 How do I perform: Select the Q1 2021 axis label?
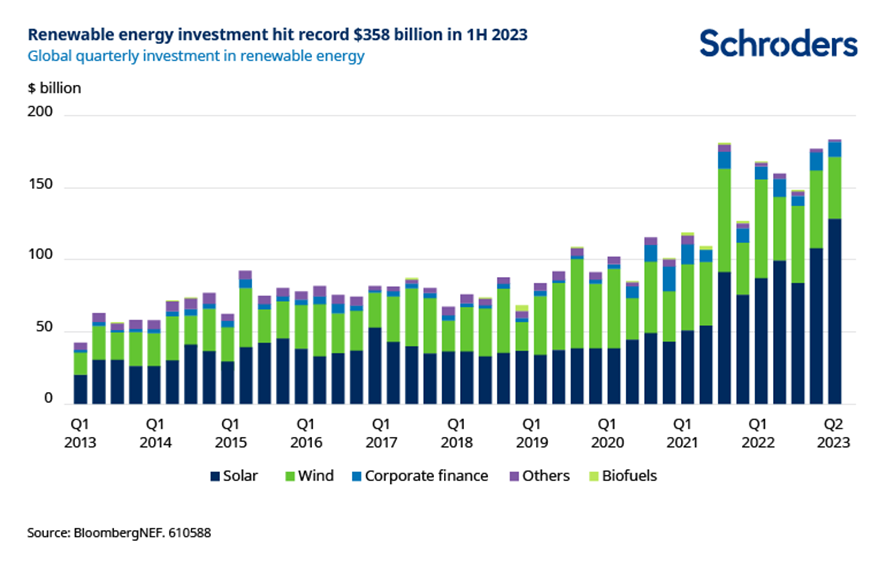pyautogui.click(x=682, y=433)
